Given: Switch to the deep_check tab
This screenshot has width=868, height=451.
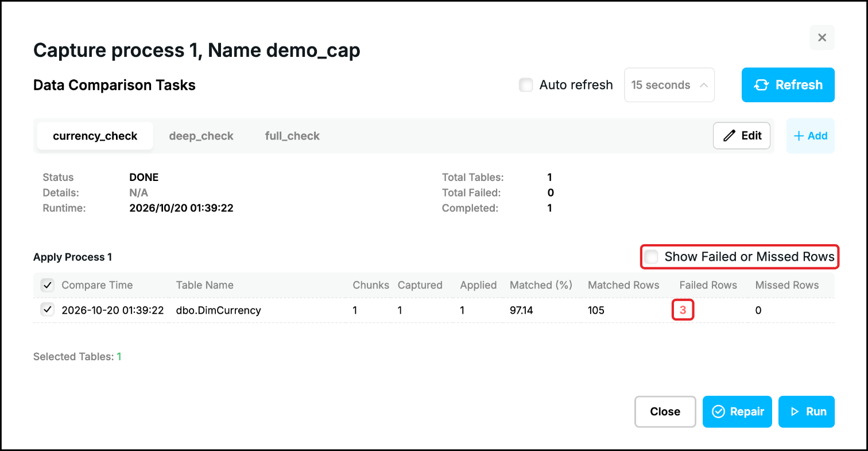Looking at the screenshot, I should [x=201, y=136].
